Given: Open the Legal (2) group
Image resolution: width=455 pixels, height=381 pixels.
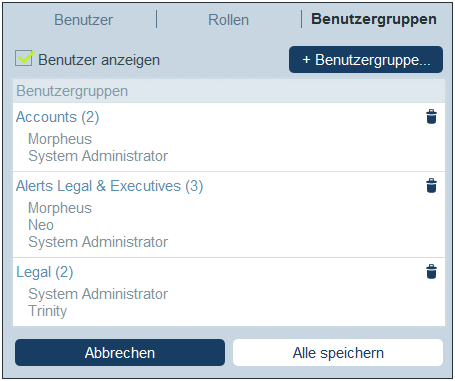Looking at the screenshot, I should [45, 272].
